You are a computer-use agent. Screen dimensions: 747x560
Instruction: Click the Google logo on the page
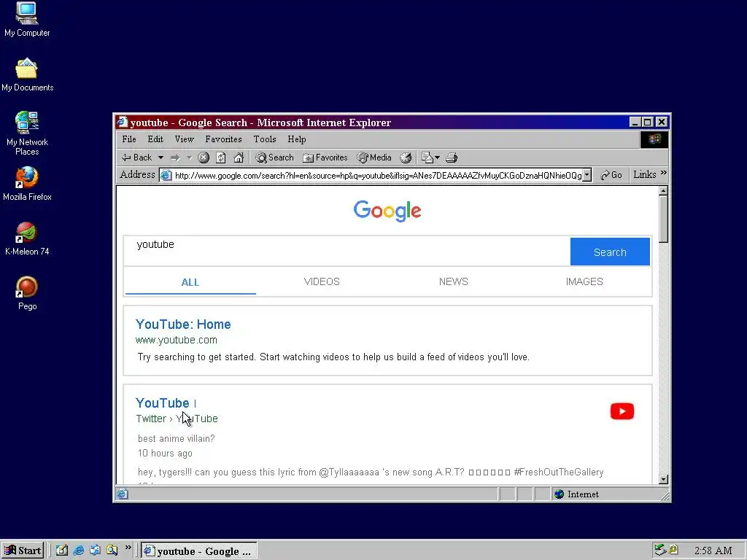point(387,211)
